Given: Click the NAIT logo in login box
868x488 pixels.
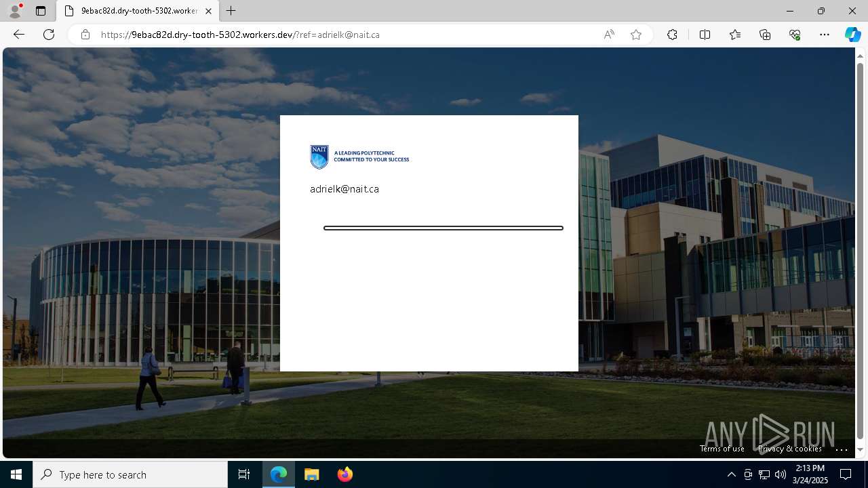Looking at the screenshot, I should (359, 157).
